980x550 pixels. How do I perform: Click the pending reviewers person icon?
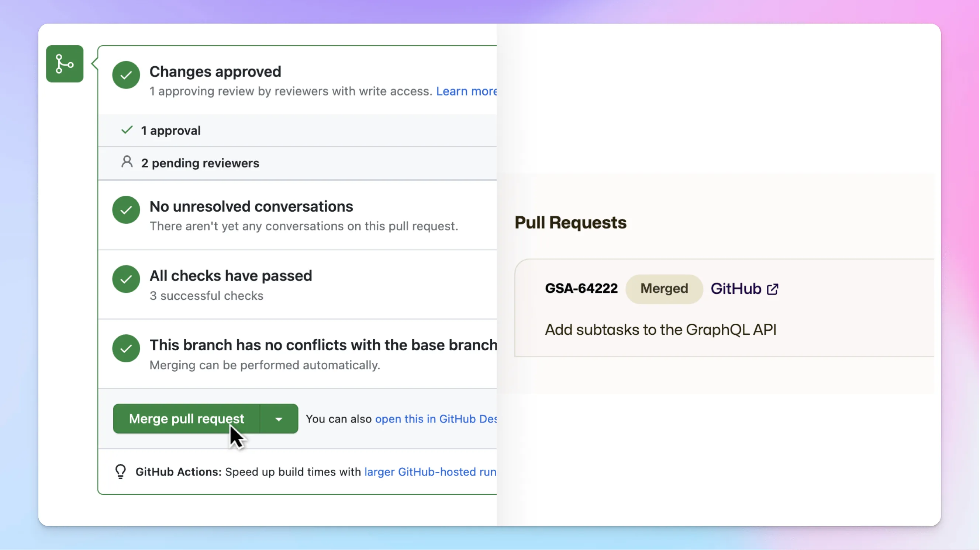[x=127, y=162]
